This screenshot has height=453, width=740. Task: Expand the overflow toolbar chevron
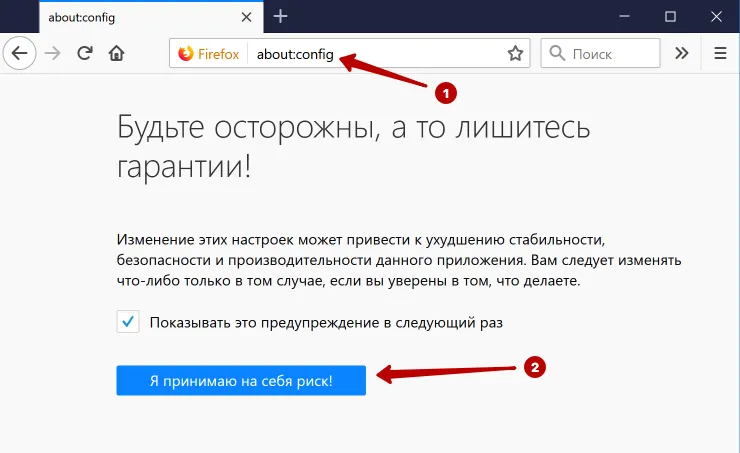click(681, 53)
